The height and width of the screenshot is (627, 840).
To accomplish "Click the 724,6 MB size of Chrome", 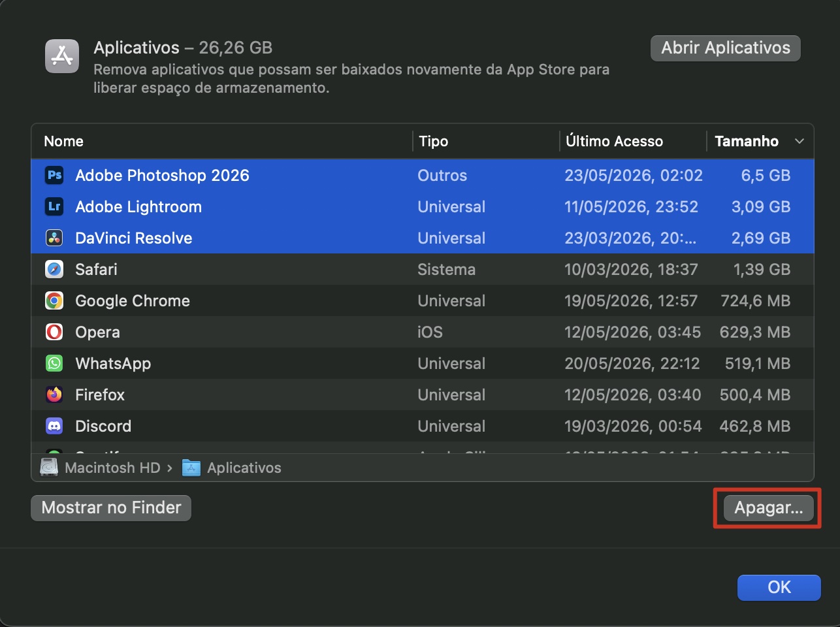I will click(x=756, y=300).
